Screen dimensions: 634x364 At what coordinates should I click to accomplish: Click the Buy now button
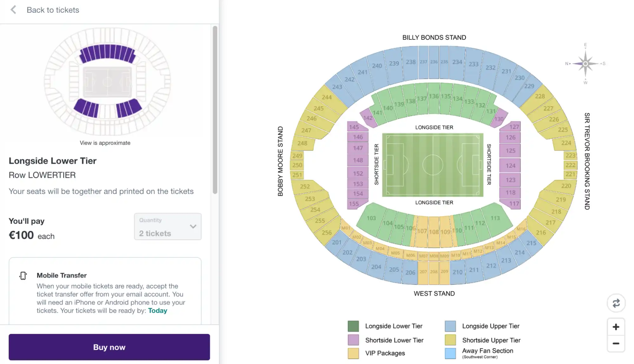[x=109, y=347]
